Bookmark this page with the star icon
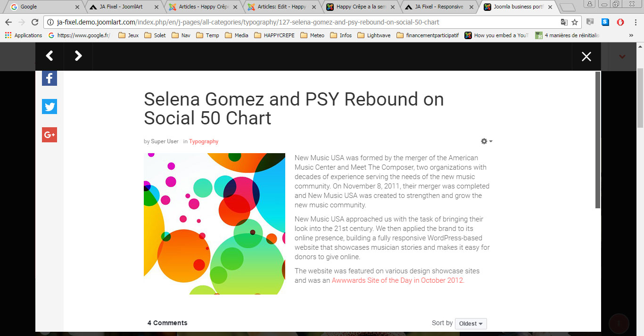Viewport: 644px width, 336px height. tap(575, 22)
